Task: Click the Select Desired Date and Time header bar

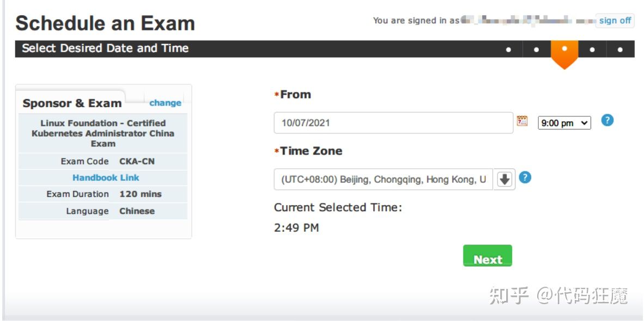Action: tap(105, 48)
